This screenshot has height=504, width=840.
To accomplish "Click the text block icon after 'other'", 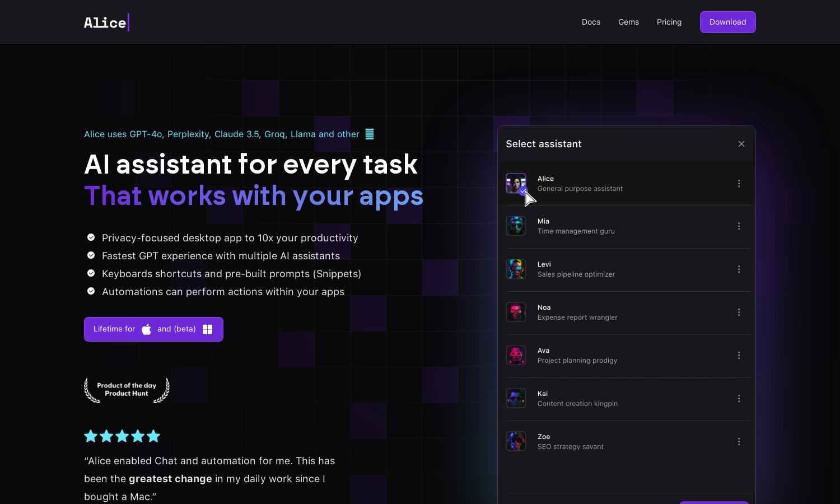I will click(370, 134).
